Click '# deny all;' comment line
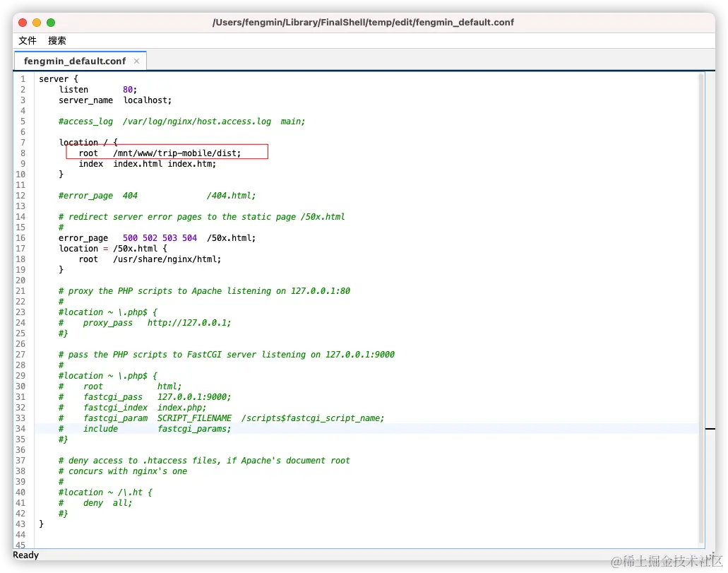This screenshot has height=573, width=728. 95,503
